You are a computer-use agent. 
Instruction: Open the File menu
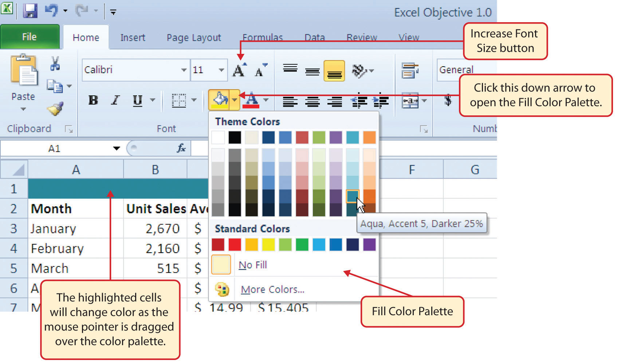pos(30,36)
